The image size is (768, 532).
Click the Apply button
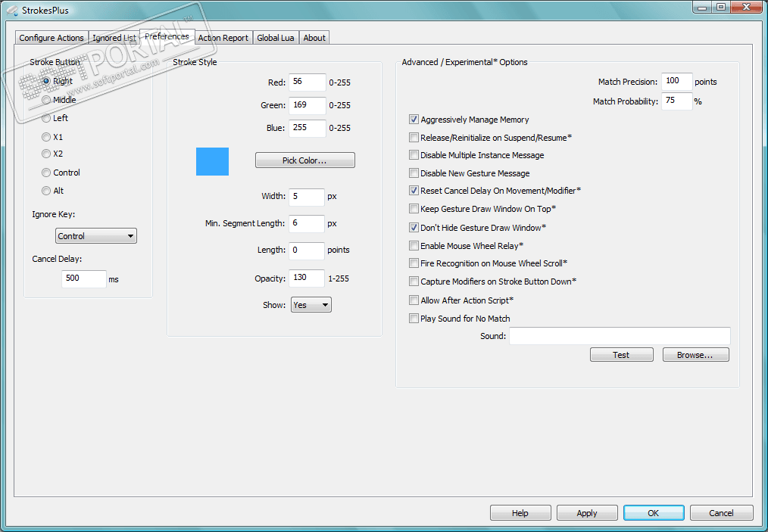(x=587, y=513)
